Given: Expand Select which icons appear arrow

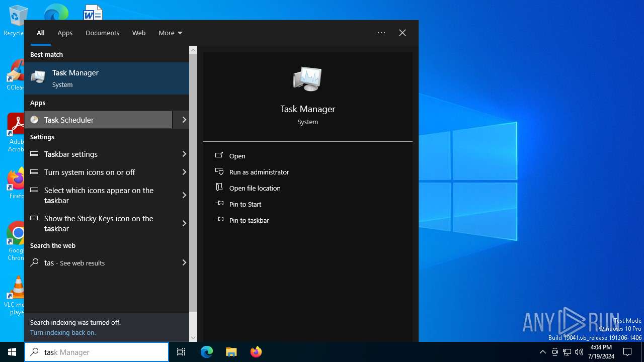Looking at the screenshot, I should pyautogui.click(x=184, y=195).
